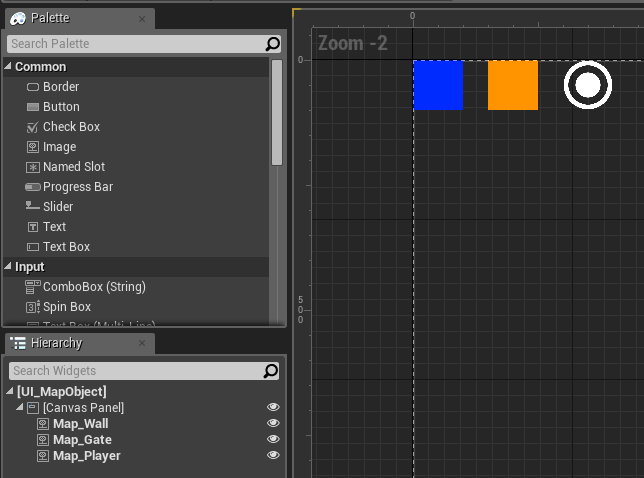
Task: Click the Map_Gate image icon in Hierarchy
Action: [x=43, y=440]
